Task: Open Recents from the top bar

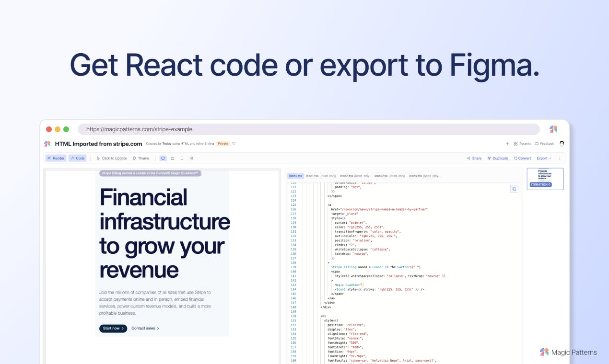Action: coord(522,144)
